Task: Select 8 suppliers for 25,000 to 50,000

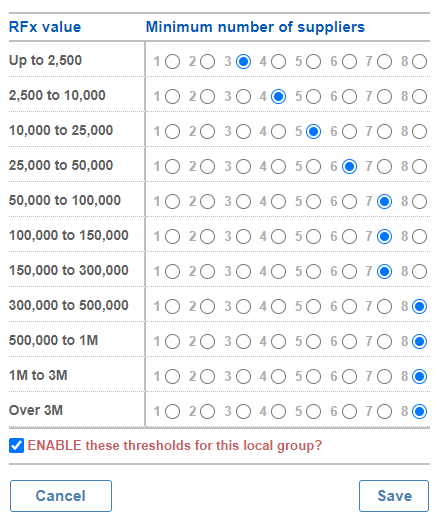Action: click(x=419, y=167)
